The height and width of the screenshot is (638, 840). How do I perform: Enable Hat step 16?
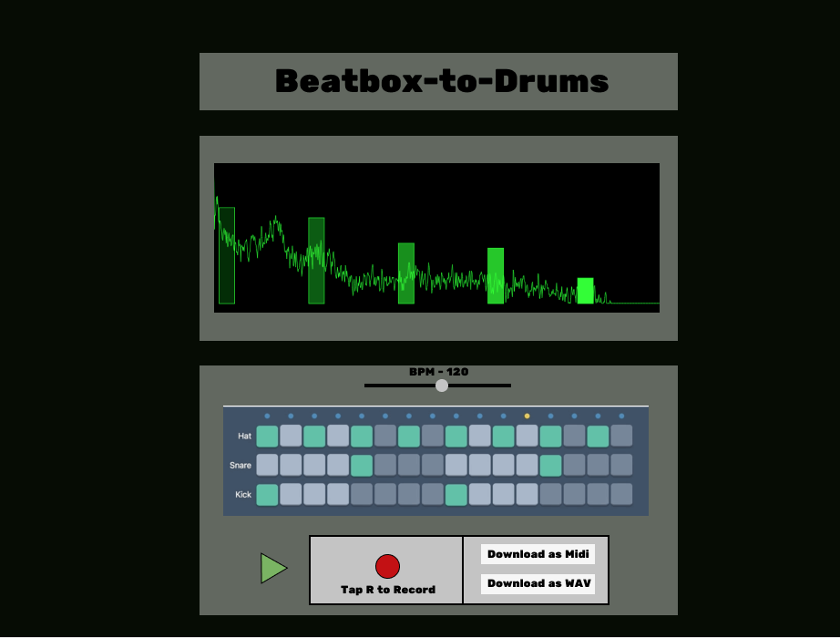pyautogui.click(x=621, y=436)
